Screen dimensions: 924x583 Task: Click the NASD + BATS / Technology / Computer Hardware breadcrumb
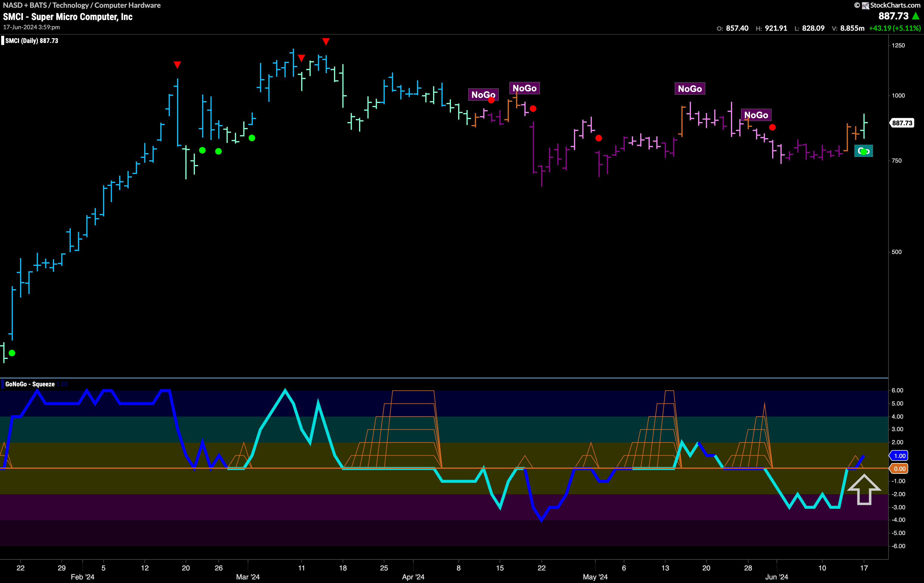click(82, 5)
